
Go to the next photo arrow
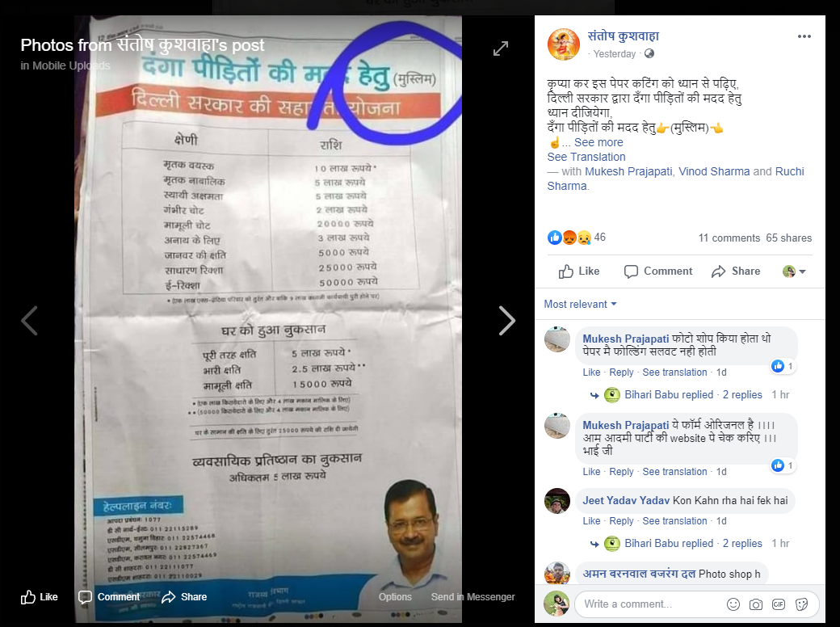[506, 321]
